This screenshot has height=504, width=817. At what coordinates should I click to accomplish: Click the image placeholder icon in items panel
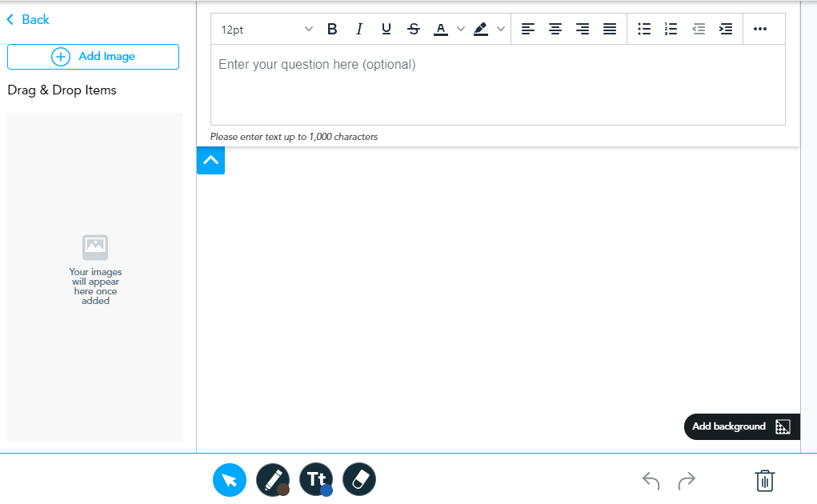point(95,247)
